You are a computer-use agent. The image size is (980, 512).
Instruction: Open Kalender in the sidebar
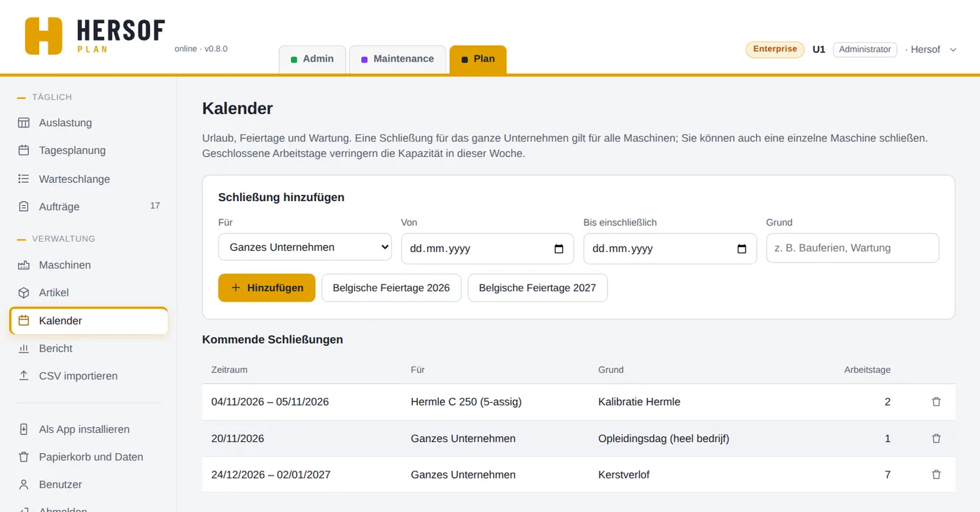point(89,321)
